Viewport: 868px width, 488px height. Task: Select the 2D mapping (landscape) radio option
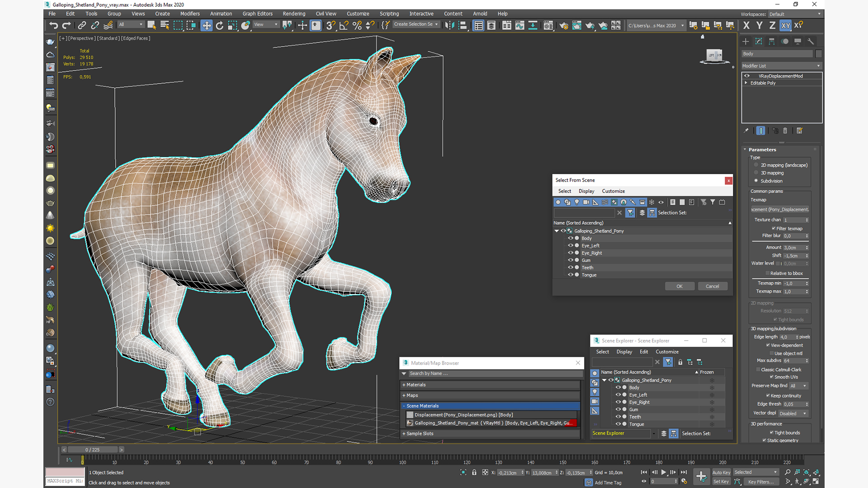tap(756, 165)
